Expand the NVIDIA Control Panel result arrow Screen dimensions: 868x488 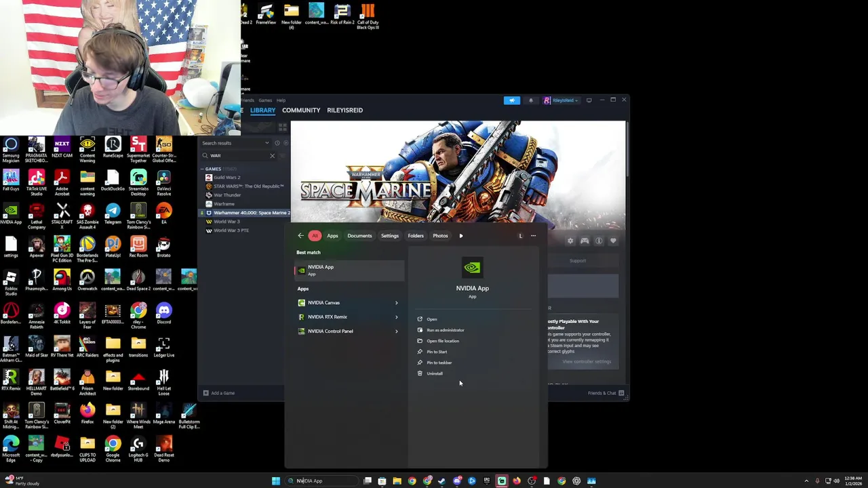[397, 331]
